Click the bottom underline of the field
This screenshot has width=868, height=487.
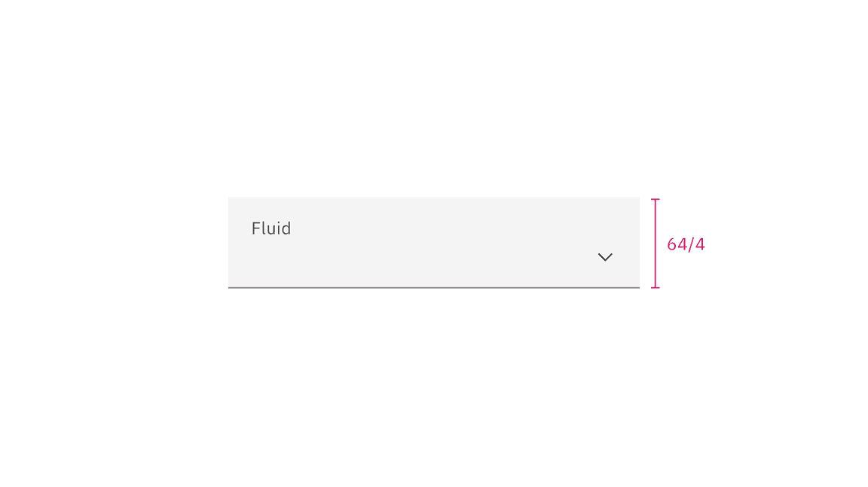click(433, 286)
